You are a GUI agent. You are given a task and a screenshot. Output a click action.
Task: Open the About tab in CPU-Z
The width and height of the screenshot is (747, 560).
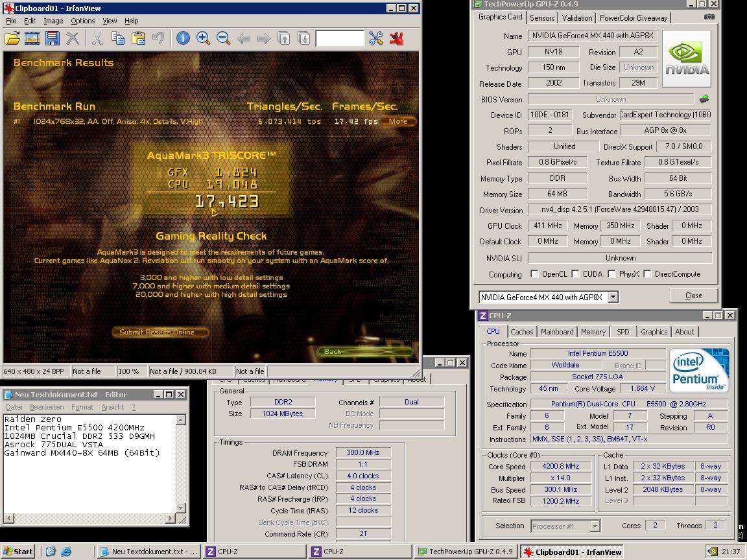tap(684, 331)
